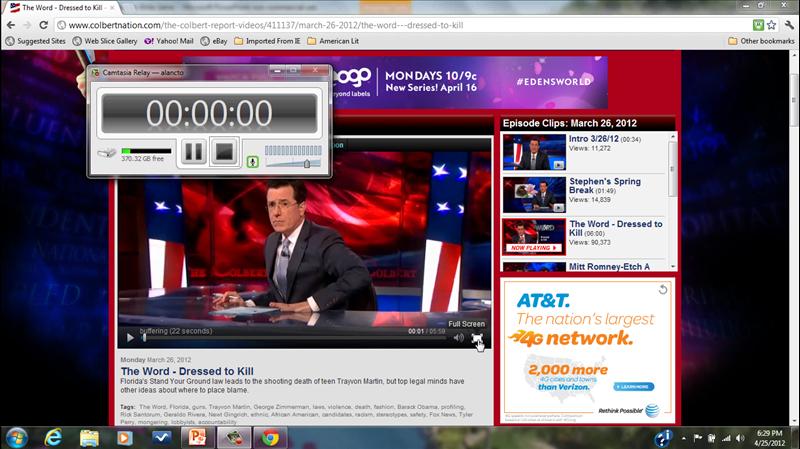Open Intro 3/26/12 clip thumbnail

tap(534, 152)
